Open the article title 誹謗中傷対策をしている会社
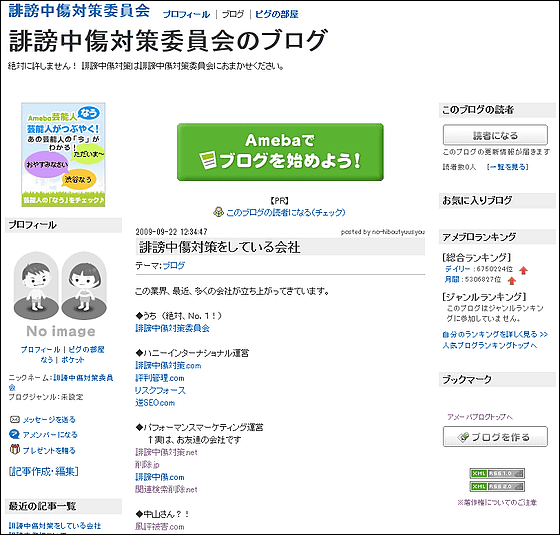The height and width of the screenshot is (535, 560). [x=219, y=247]
